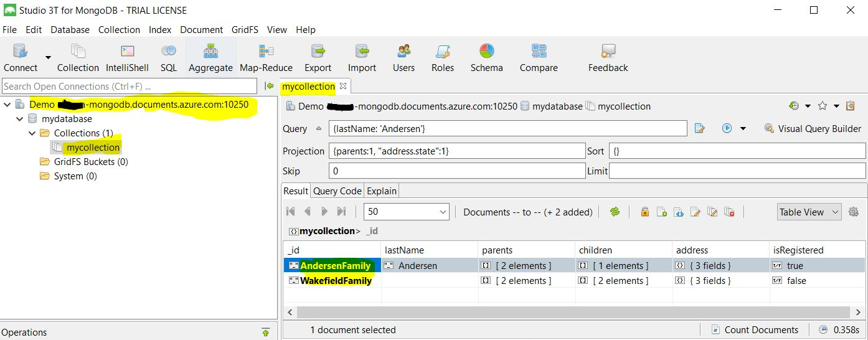Click the Feedback toolbar icon
The height and width of the screenshot is (340, 868).
point(608,58)
